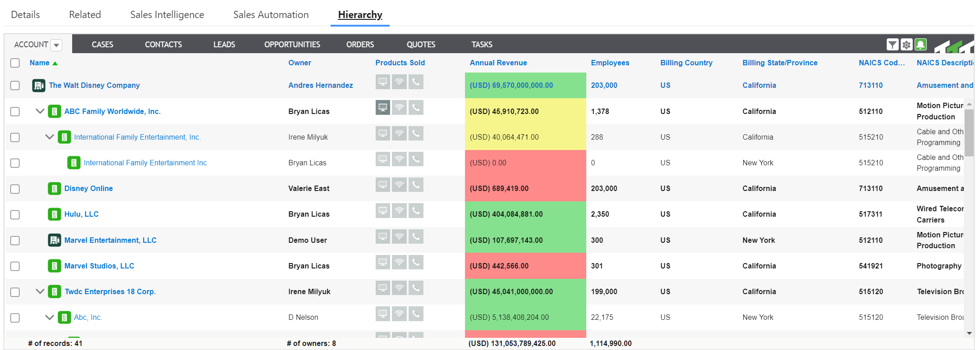Tick Marvel Entertainment, LLC row checkbox
The image size is (980, 350).
[15, 240]
